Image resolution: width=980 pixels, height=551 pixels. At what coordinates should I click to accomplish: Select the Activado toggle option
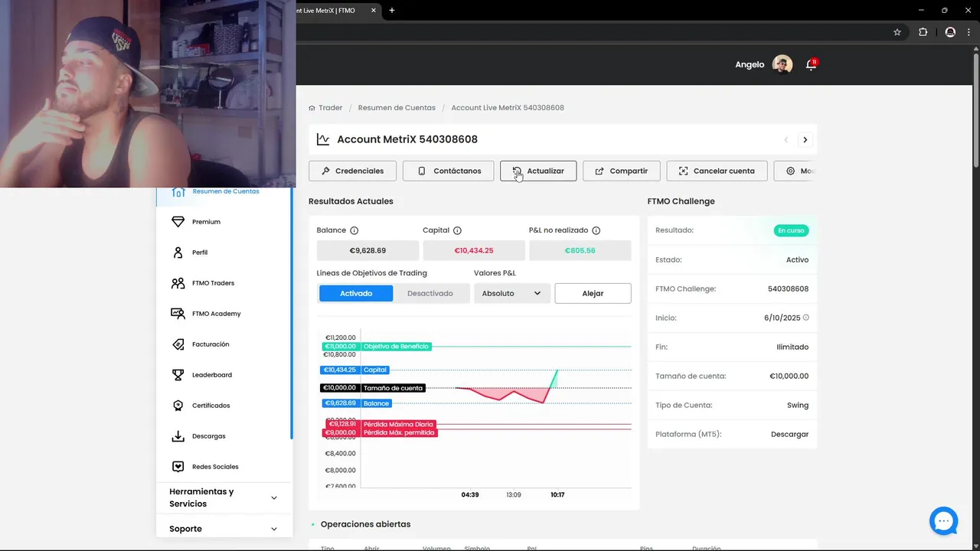click(356, 293)
